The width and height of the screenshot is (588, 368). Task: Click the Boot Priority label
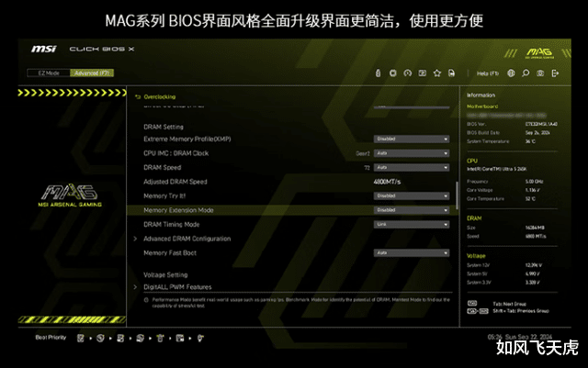(51, 338)
